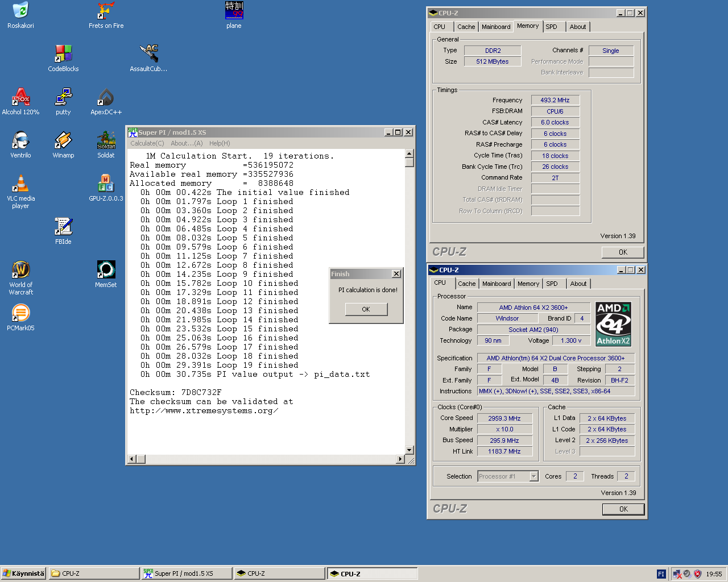
Task: Click Super PI vertical scrollbar up arrow
Action: coord(409,153)
